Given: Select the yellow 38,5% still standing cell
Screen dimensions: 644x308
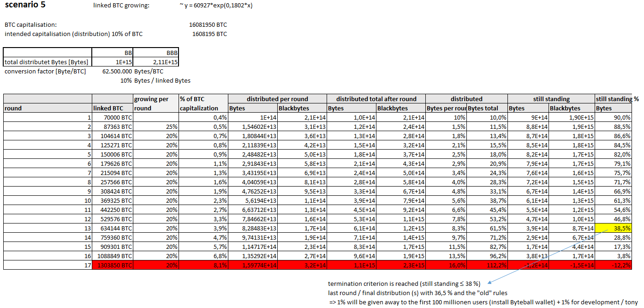Looking at the screenshot, I should click(613, 228).
